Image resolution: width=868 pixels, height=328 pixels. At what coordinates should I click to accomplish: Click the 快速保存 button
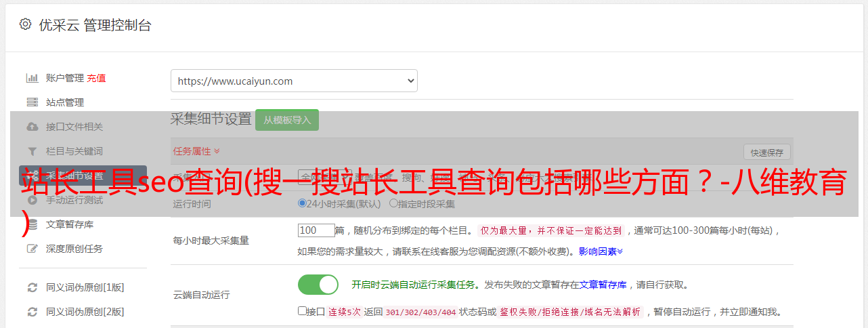click(x=766, y=152)
